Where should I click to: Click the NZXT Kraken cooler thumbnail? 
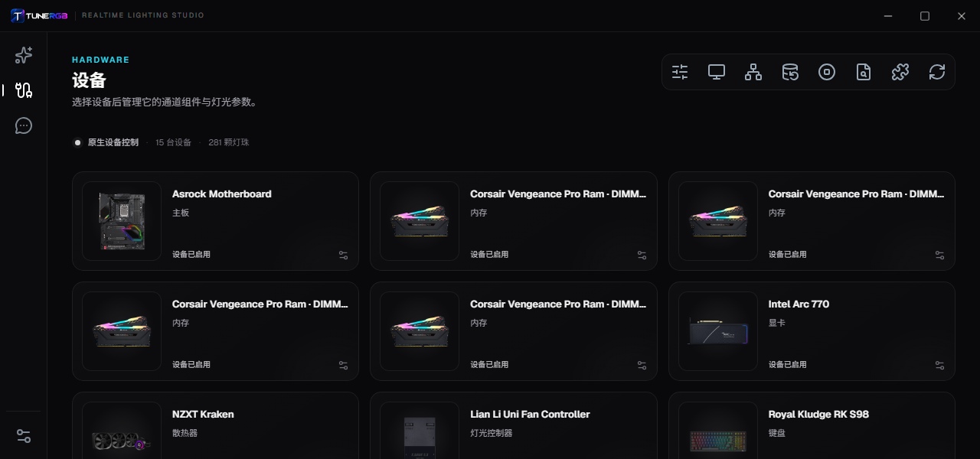(x=122, y=430)
